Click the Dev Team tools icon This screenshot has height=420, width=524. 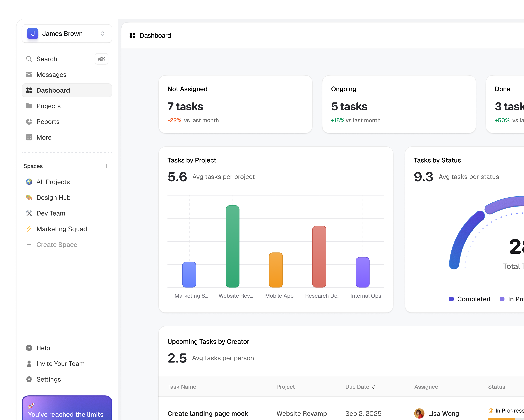point(29,213)
